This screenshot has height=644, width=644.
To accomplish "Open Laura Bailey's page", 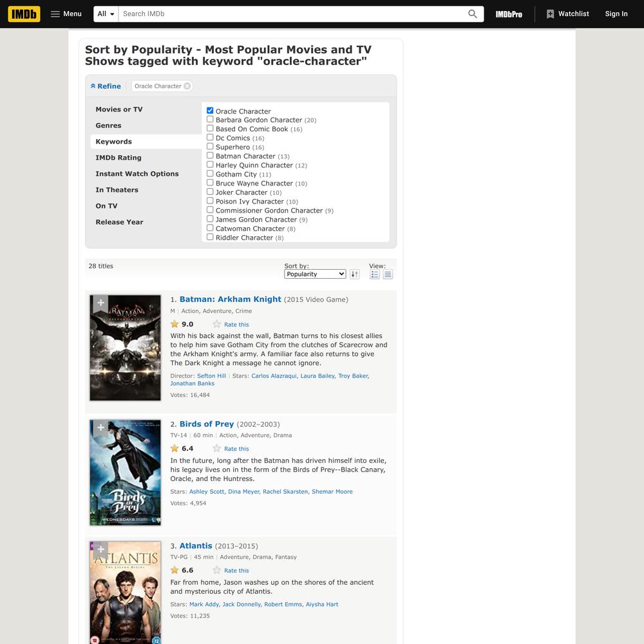I will click(x=318, y=376).
